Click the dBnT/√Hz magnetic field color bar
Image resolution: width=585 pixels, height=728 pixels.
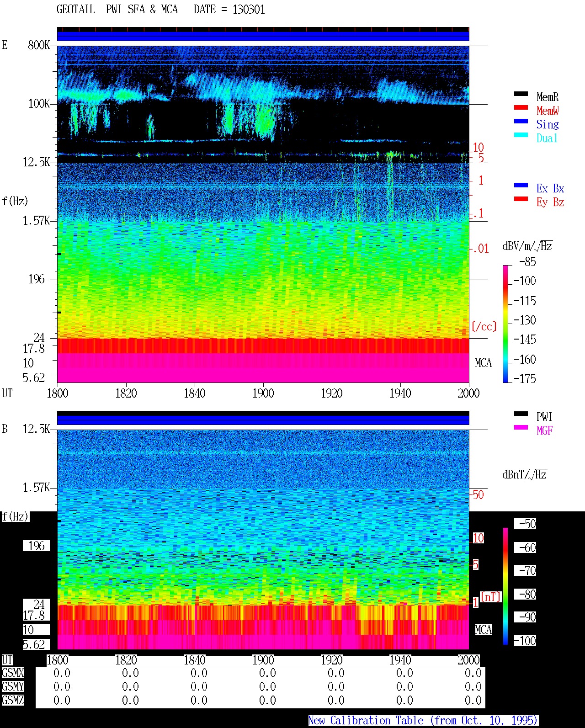pos(505,586)
